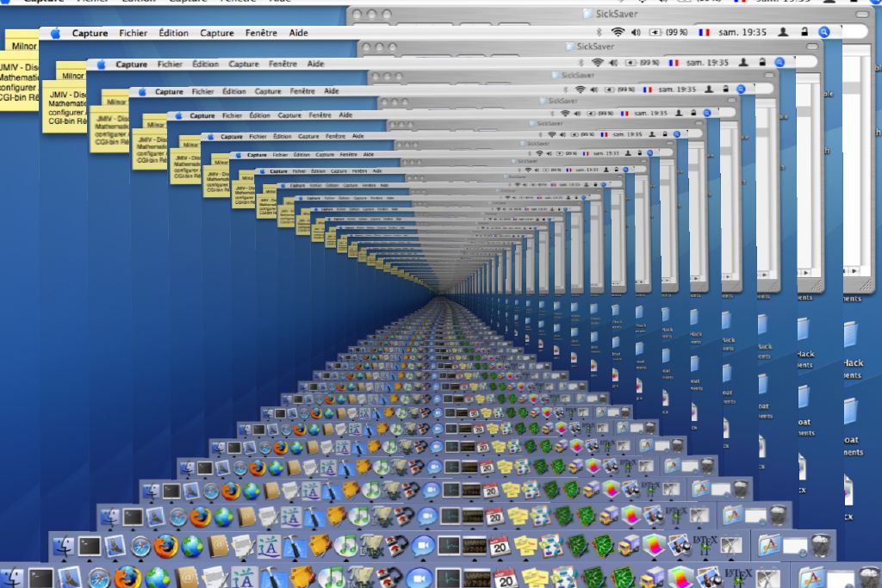
Task: Open the Aide menu in the largest complete menu bar
Action: click(299, 34)
